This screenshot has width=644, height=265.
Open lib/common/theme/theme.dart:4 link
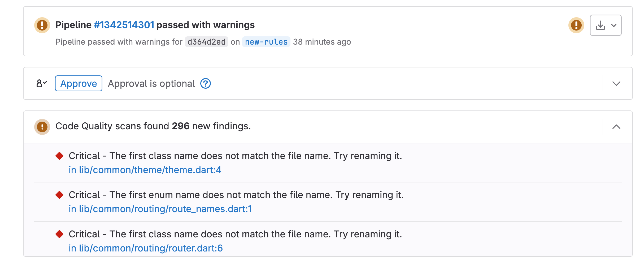[145, 170]
